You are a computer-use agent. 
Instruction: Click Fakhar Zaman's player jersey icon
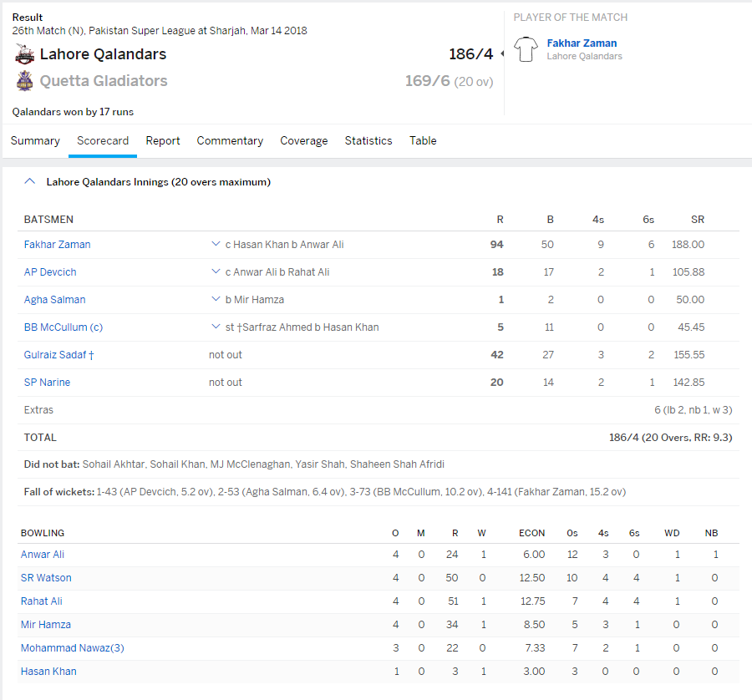click(526, 49)
